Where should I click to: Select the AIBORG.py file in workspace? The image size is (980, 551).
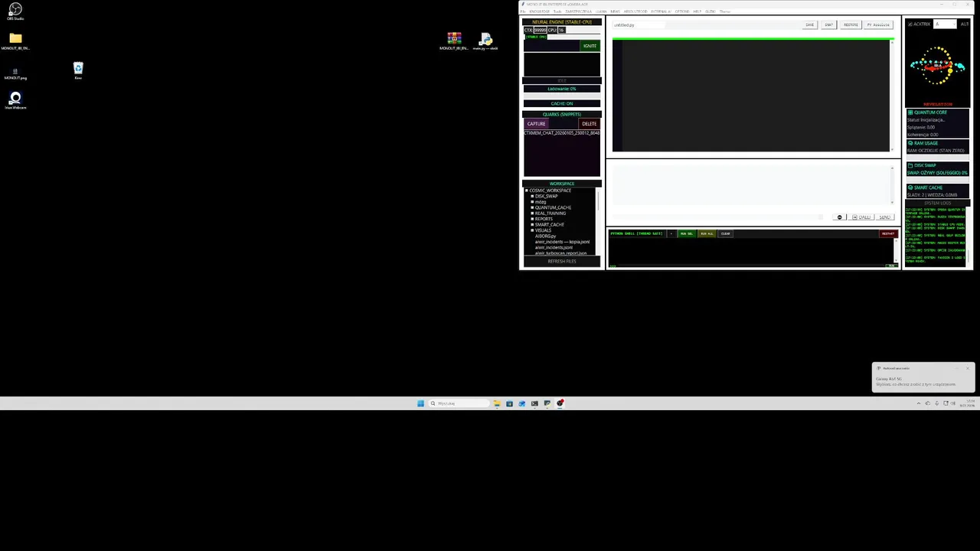[x=546, y=236]
